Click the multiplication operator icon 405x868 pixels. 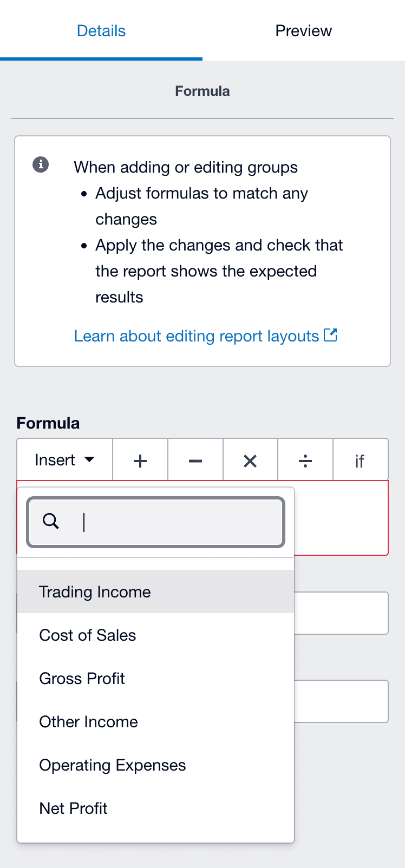(x=250, y=461)
